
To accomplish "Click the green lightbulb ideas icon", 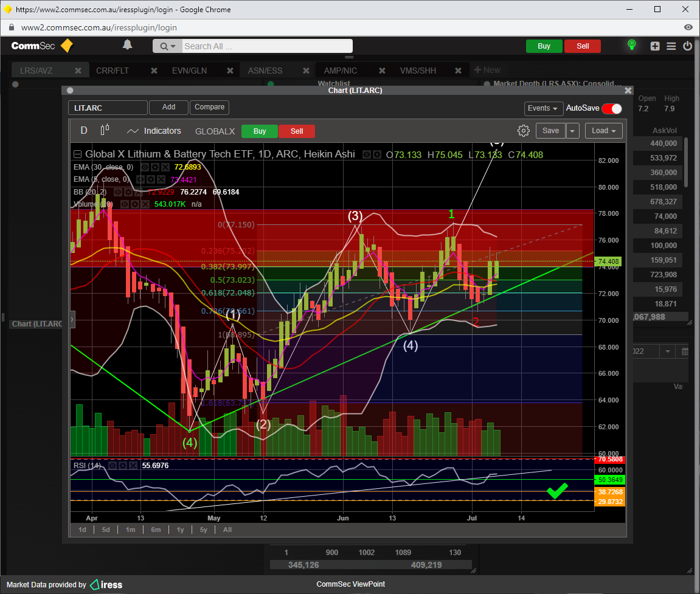I will (x=631, y=45).
